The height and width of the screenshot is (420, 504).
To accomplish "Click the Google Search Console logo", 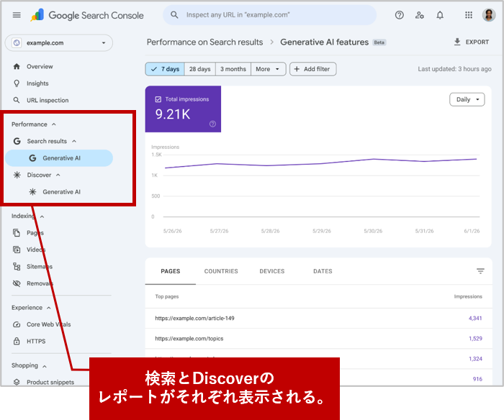I will pos(87,15).
